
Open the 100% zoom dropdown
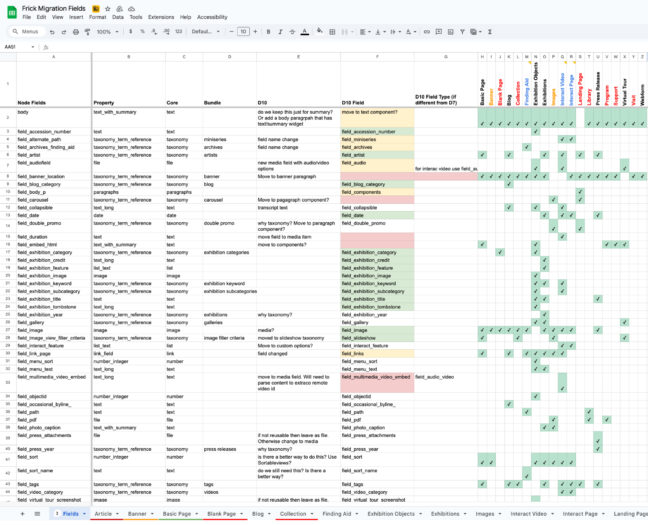click(x=107, y=32)
